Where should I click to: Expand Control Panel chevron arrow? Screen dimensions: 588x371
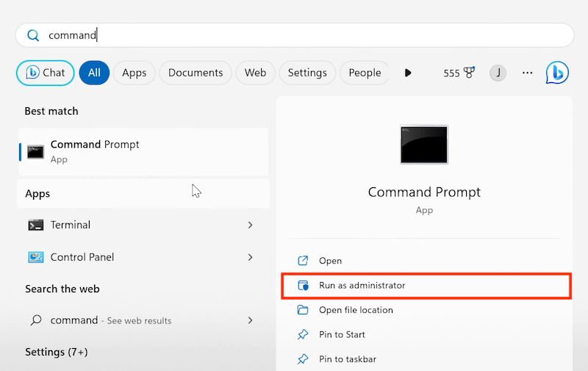click(x=251, y=257)
